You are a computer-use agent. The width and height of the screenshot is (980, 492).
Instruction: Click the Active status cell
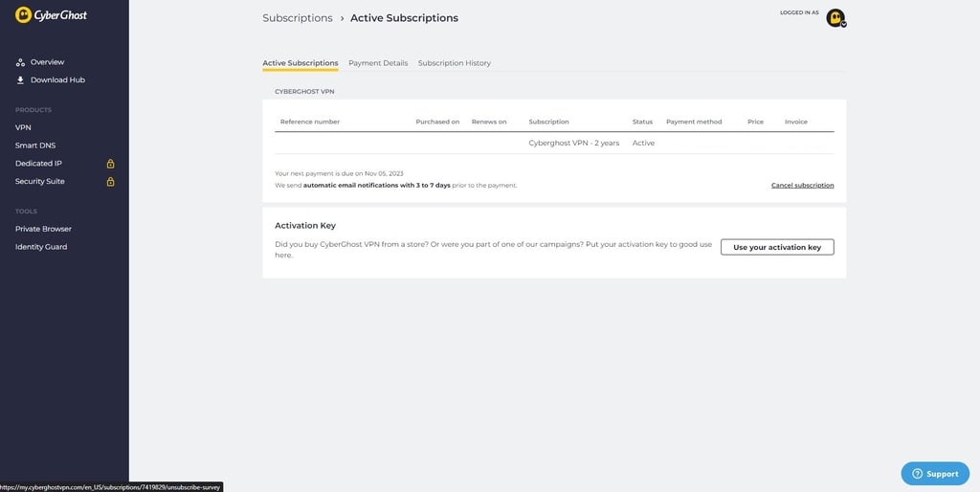(643, 144)
